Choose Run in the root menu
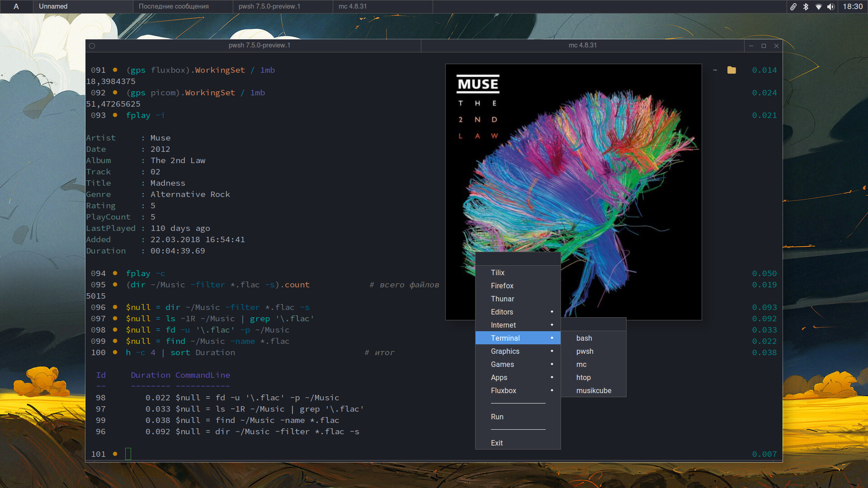Viewport: 868px width, 488px height. click(x=518, y=417)
